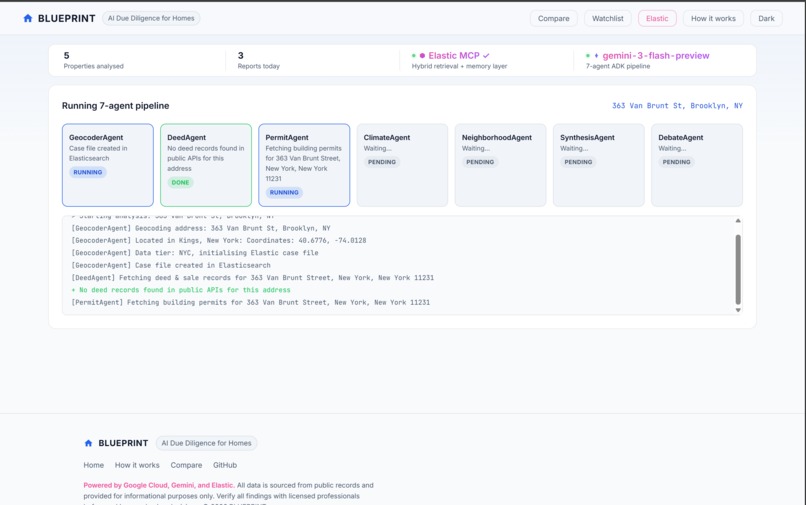
Task: Click GeocoderAgent RUNNING status badge
Action: click(88, 172)
